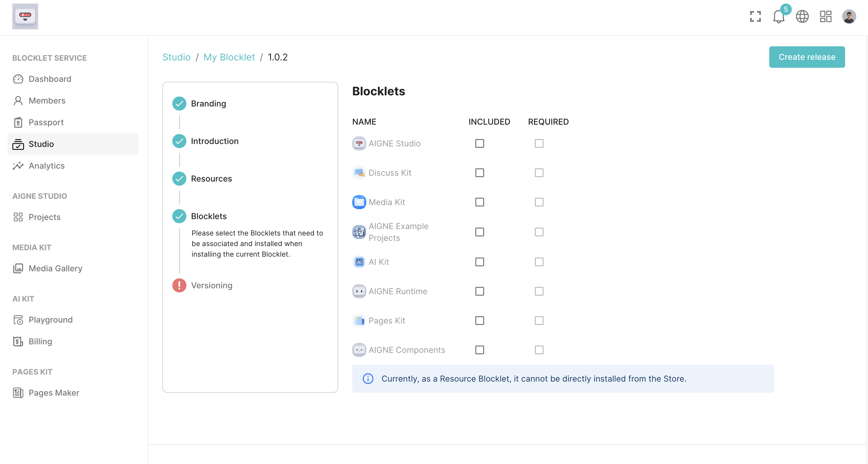
Task: Check Included for Discuss Kit
Action: click(479, 173)
